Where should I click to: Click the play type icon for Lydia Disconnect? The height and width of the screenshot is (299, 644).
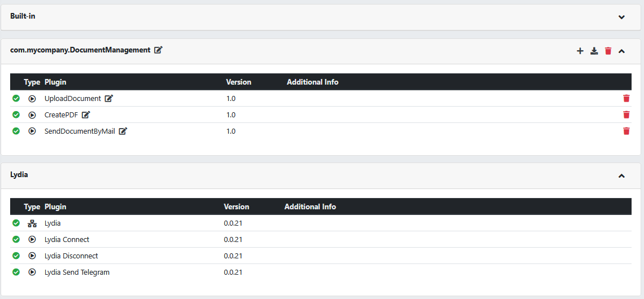coord(32,256)
